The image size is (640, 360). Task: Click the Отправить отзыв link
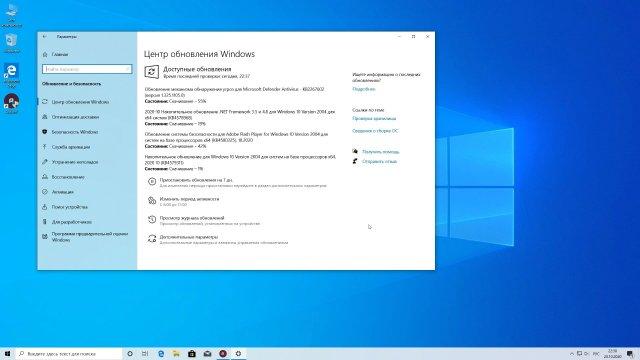click(379, 162)
